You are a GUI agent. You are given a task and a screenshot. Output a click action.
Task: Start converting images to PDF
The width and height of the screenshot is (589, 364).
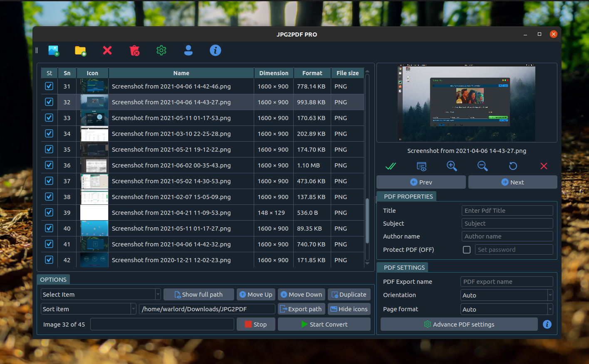click(x=324, y=324)
